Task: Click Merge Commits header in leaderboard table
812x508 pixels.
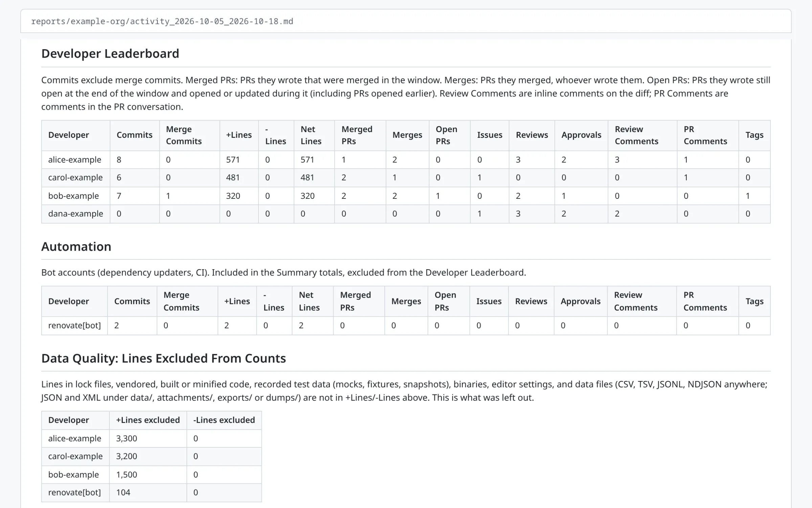Action: tap(184, 135)
